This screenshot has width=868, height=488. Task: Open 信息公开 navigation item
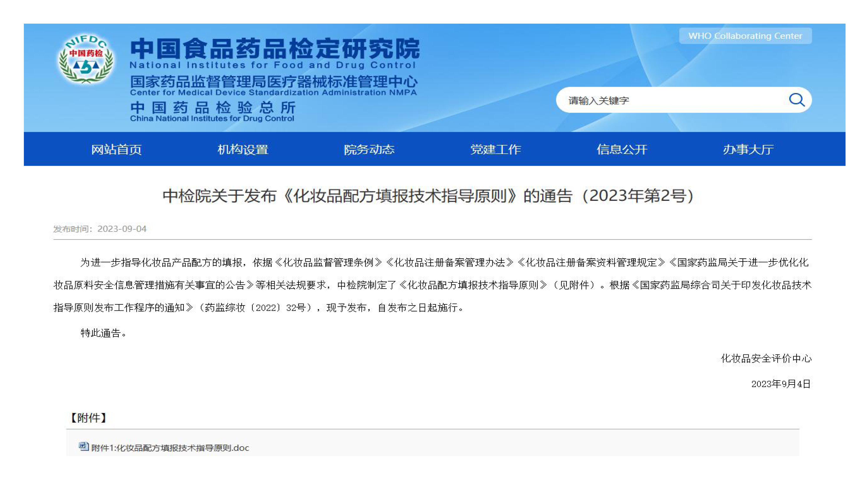(x=622, y=149)
